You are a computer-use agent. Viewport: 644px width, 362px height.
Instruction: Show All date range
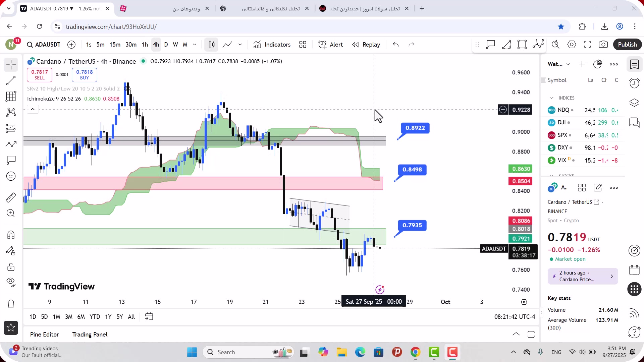tap(131, 317)
